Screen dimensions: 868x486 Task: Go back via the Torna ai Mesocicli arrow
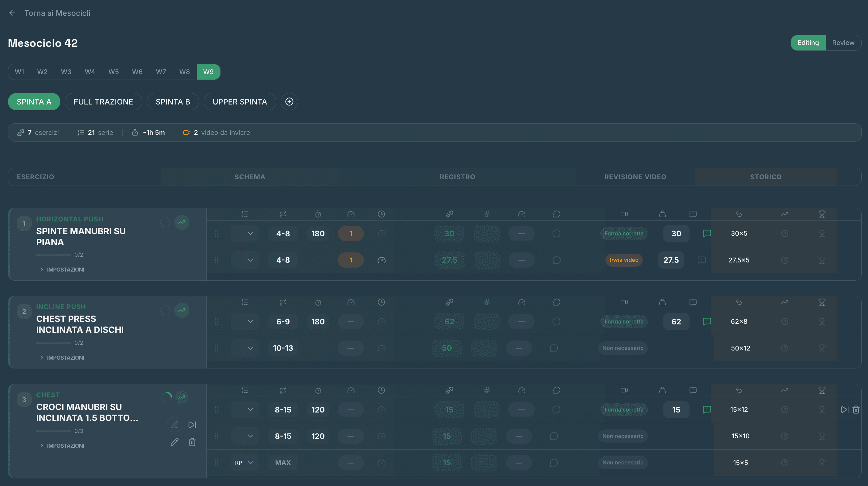point(12,13)
